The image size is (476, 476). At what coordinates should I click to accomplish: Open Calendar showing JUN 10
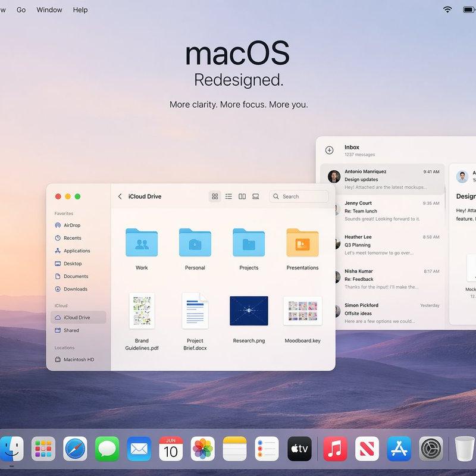pos(171,449)
